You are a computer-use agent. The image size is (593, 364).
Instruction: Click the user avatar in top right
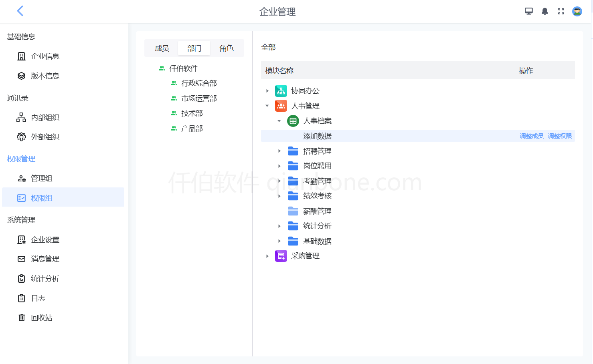pyautogui.click(x=577, y=11)
